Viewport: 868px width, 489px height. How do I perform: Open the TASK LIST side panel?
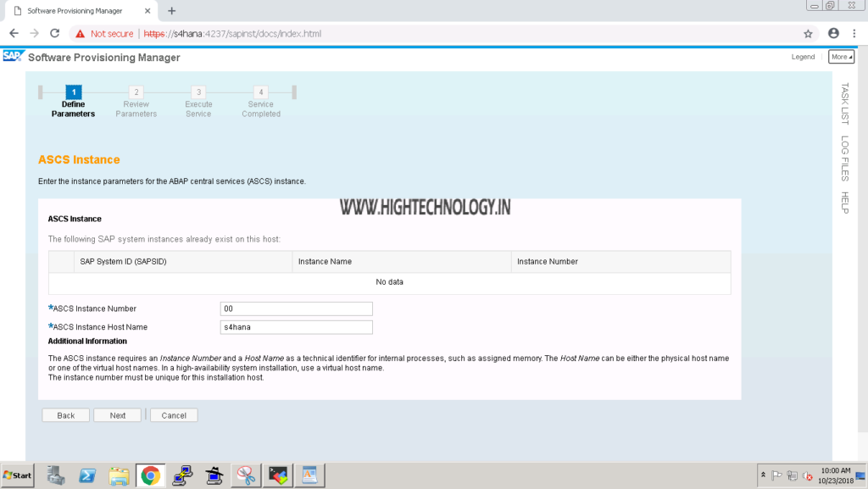pyautogui.click(x=845, y=103)
